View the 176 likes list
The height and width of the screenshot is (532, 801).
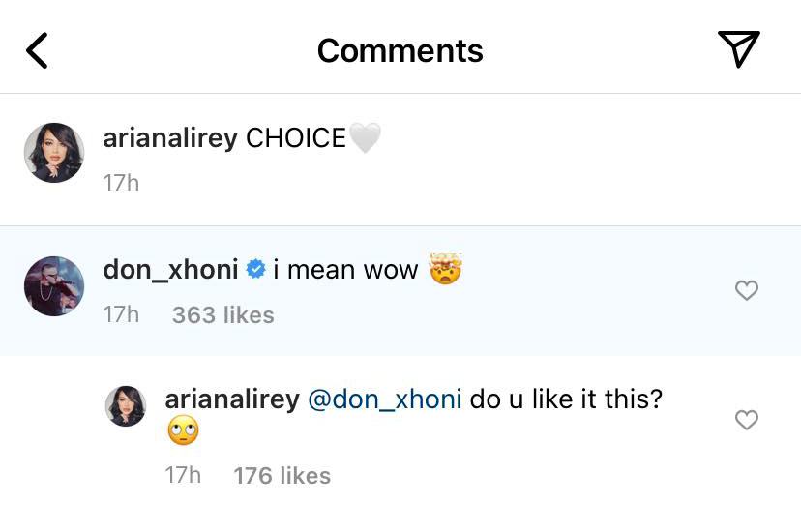pyautogui.click(x=282, y=476)
